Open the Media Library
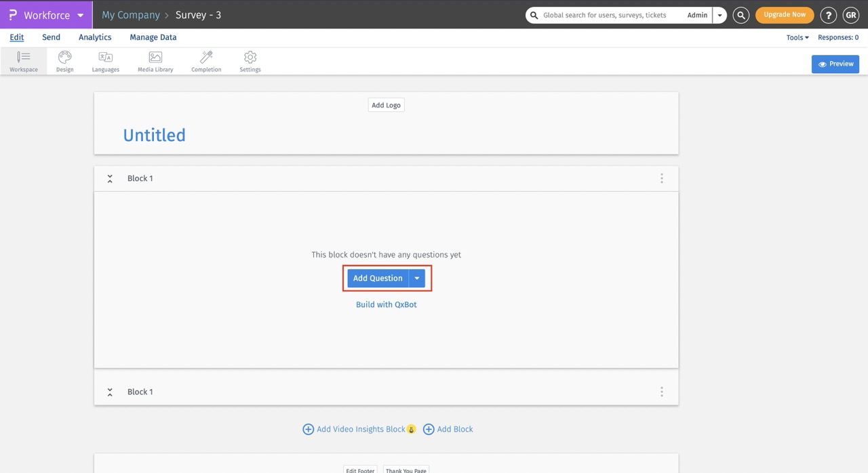This screenshot has width=868, height=473. (155, 60)
